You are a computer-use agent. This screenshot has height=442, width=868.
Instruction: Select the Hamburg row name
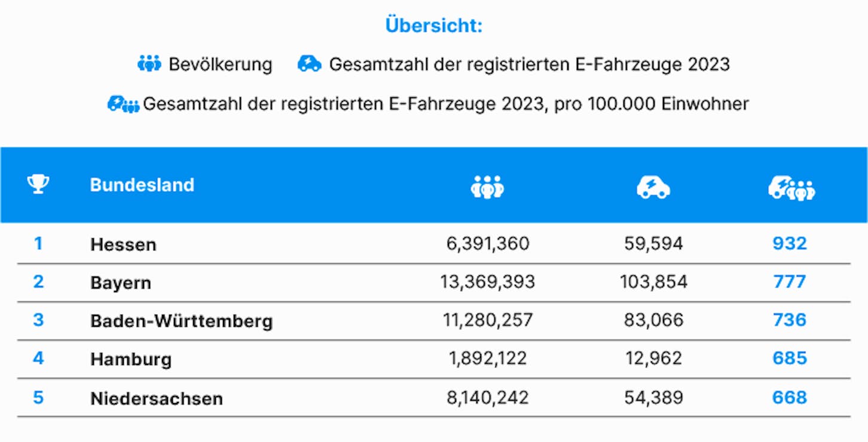pos(131,359)
